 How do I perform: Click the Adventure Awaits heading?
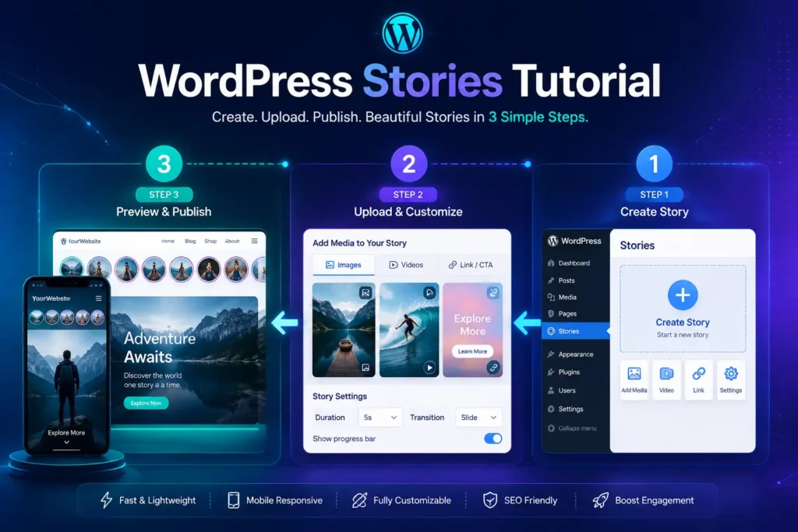[160, 348]
